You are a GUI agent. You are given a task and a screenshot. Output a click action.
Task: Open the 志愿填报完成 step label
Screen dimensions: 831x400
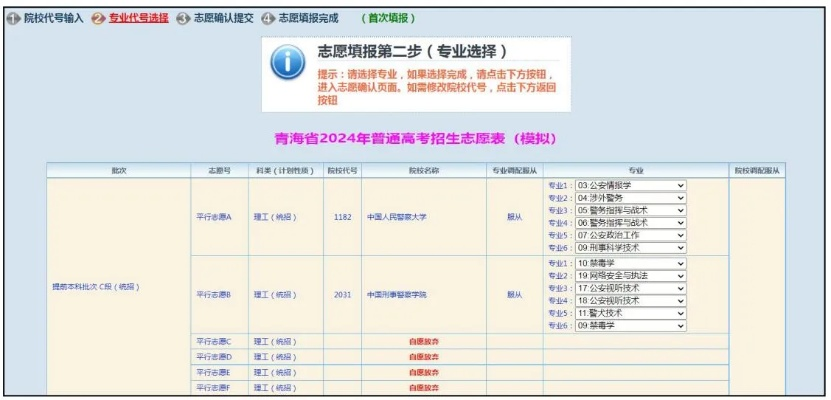pos(308,18)
